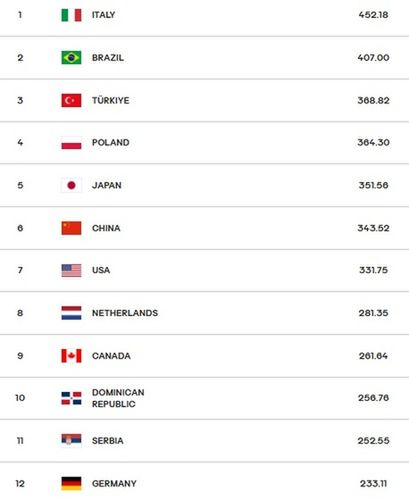Click Türkiye's 368.82 points value
Viewport: 409px width, 499px height.
373,100
